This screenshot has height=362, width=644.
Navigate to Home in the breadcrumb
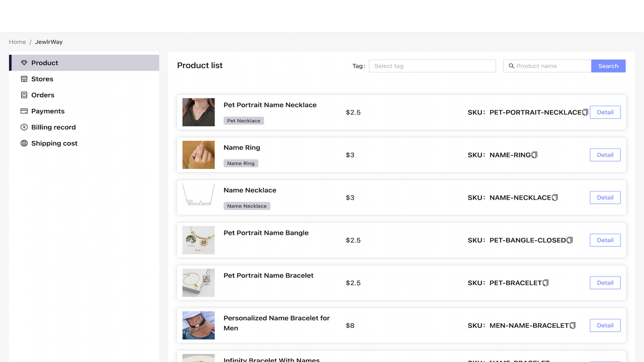[x=17, y=42]
